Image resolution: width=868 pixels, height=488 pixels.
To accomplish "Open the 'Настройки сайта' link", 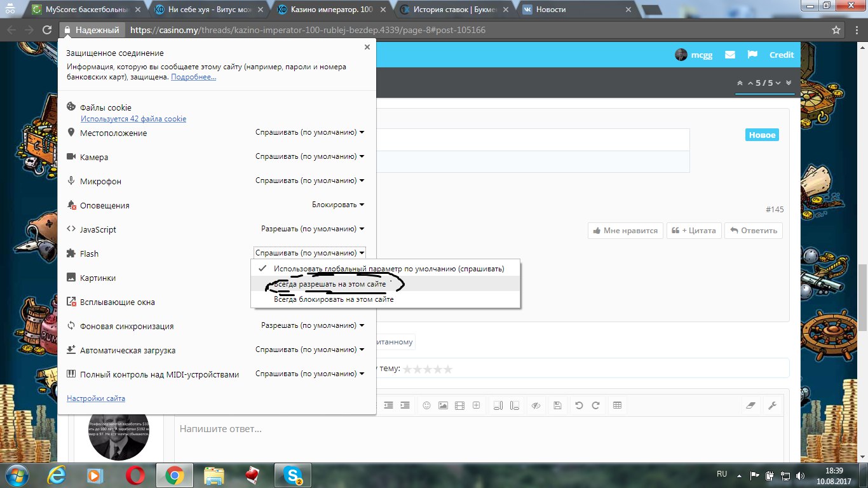I will pos(96,398).
